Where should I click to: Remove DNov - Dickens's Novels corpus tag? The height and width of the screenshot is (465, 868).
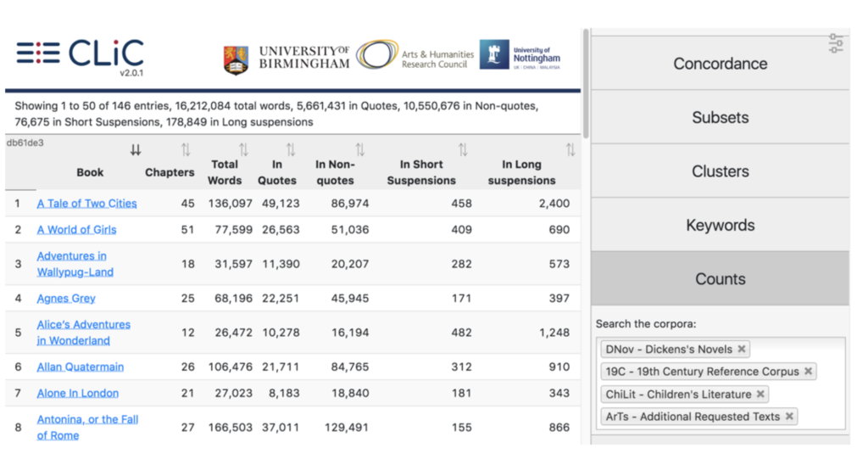pos(742,349)
